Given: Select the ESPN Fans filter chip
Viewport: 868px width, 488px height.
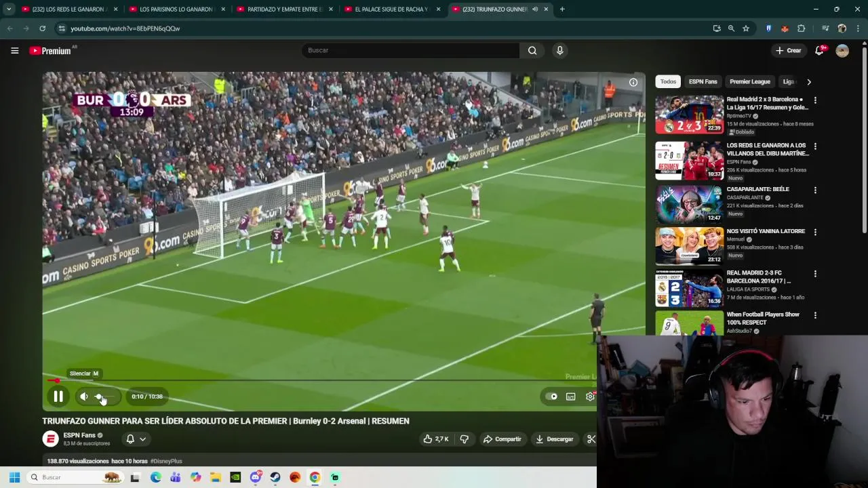Looking at the screenshot, I should [x=703, y=81].
